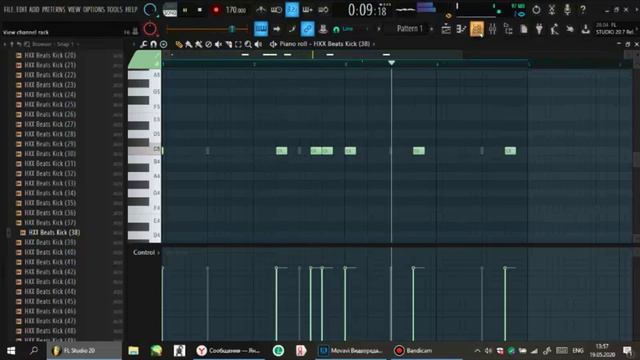Switch to Bandicam in the taskbar

tap(427, 351)
